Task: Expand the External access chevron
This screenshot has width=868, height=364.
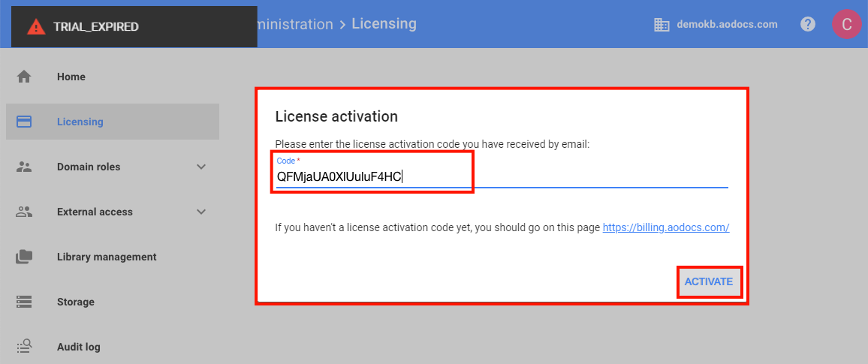Action: (201, 212)
